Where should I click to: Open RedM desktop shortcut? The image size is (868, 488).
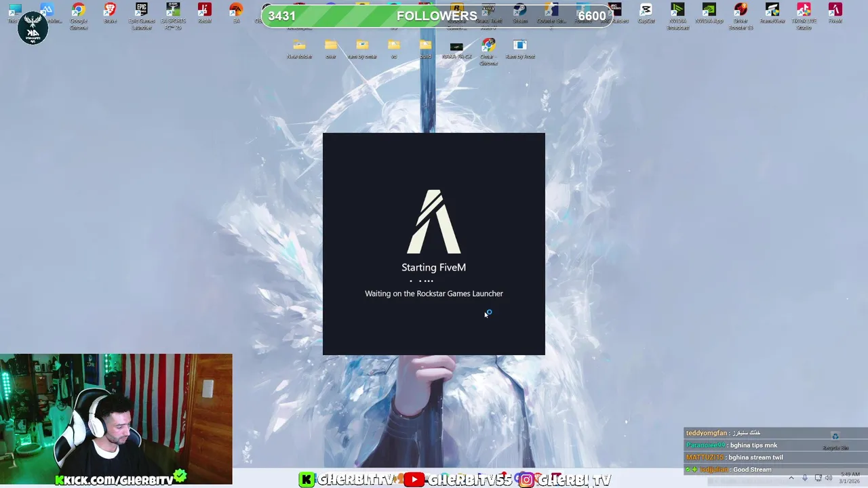coord(204,13)
